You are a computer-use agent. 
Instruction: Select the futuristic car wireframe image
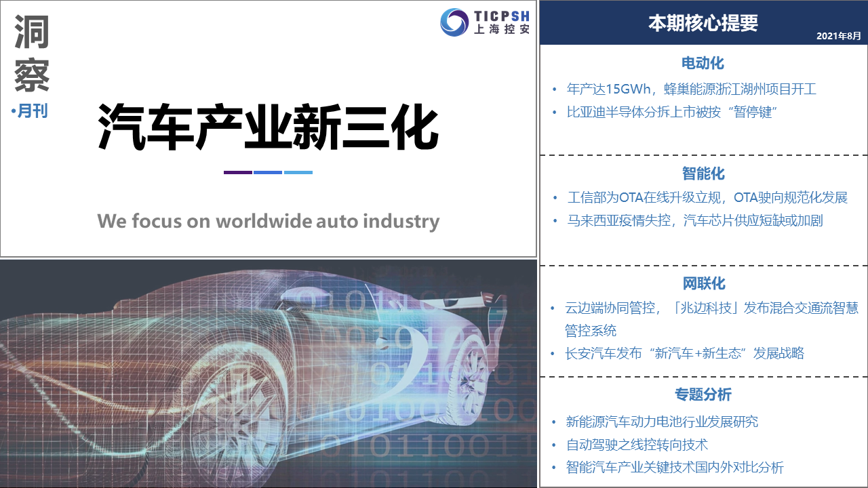(269, 373)
